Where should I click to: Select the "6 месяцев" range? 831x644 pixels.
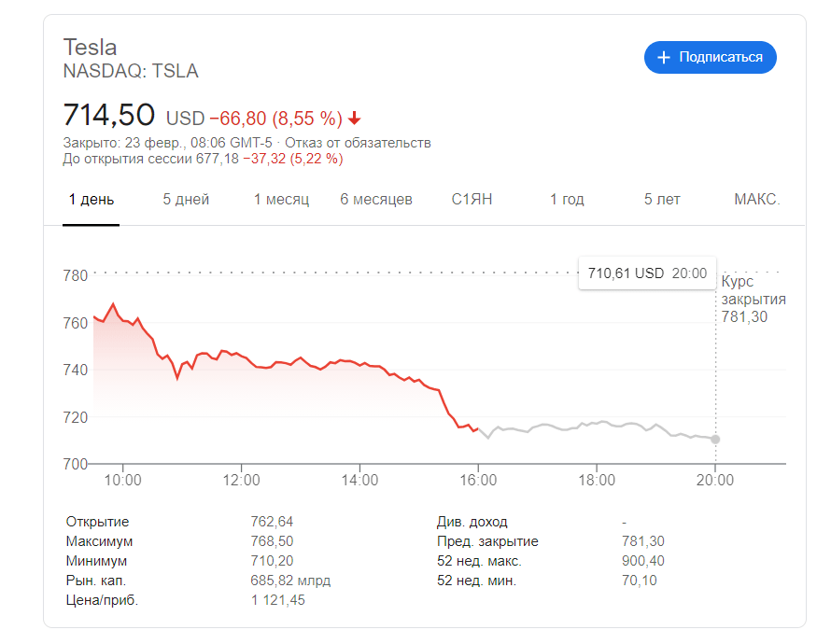[x=376, y=200]
